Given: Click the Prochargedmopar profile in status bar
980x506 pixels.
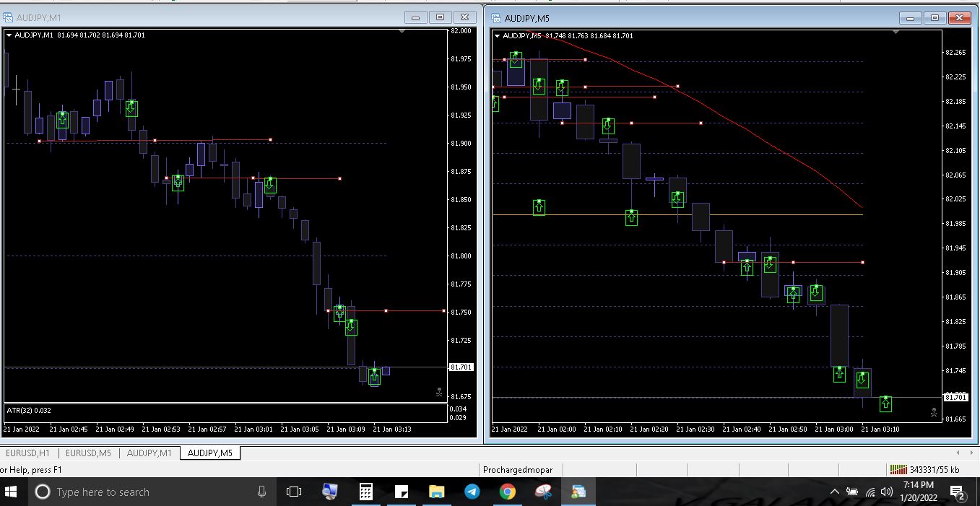Looking at the screenshot, I should (518, 470).
